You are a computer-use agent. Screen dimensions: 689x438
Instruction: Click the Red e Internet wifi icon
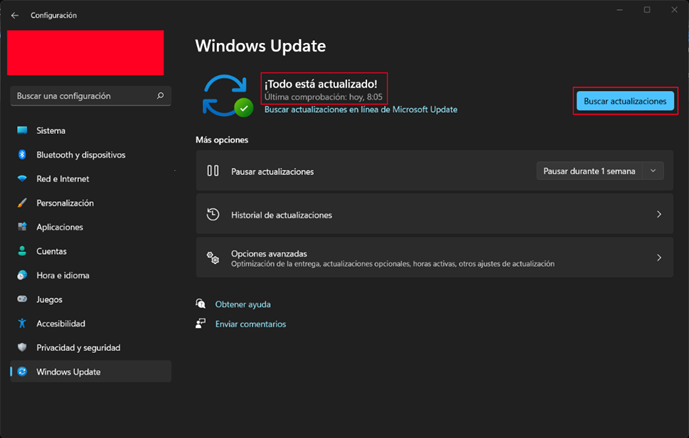click(21, 179)
